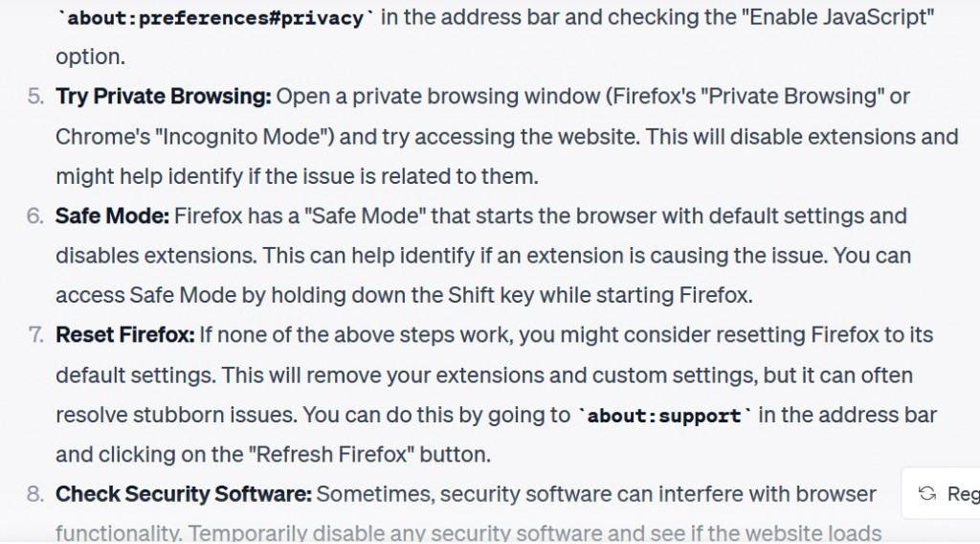Image resolution: width=980 pixels, height=544 pixels.
Task: Click the Regenerate circular arrows icon
Action: click(x=927, y=494)
